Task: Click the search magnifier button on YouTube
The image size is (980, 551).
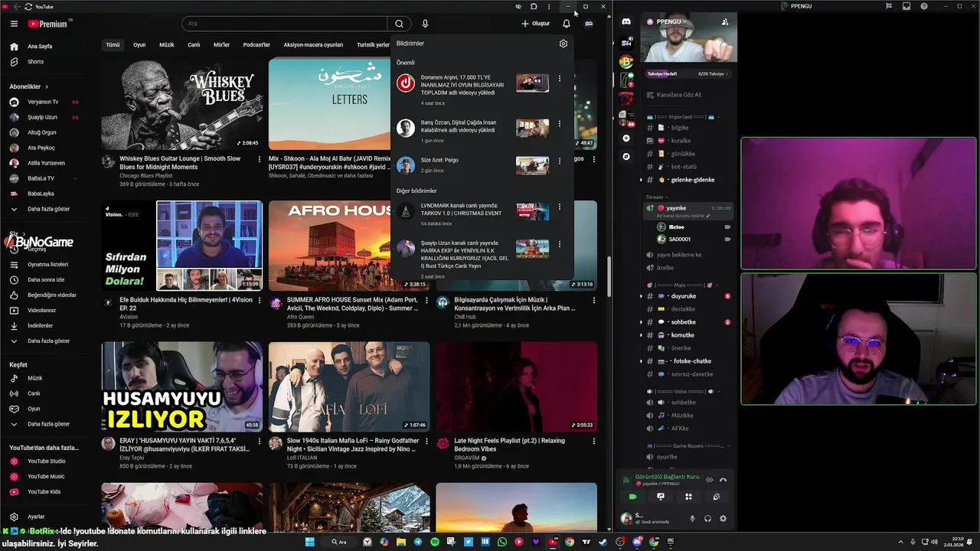Action: 399,24
